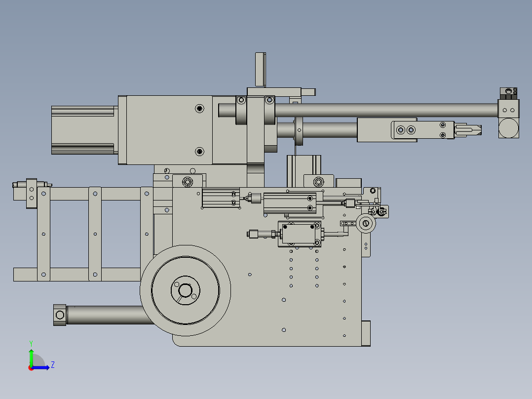Select the large circular pulley wheel

[x=185, y=291]
